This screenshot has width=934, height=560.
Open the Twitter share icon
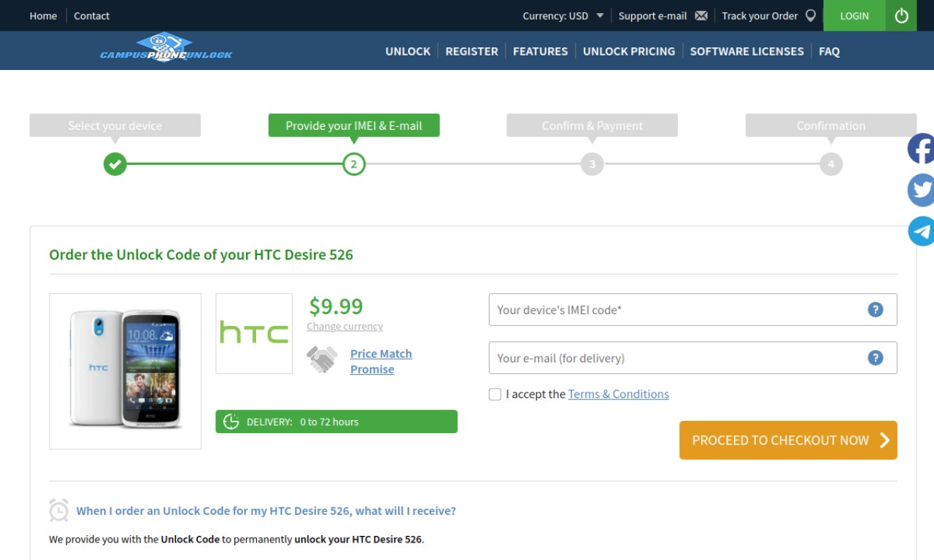(x=921, y=190)
